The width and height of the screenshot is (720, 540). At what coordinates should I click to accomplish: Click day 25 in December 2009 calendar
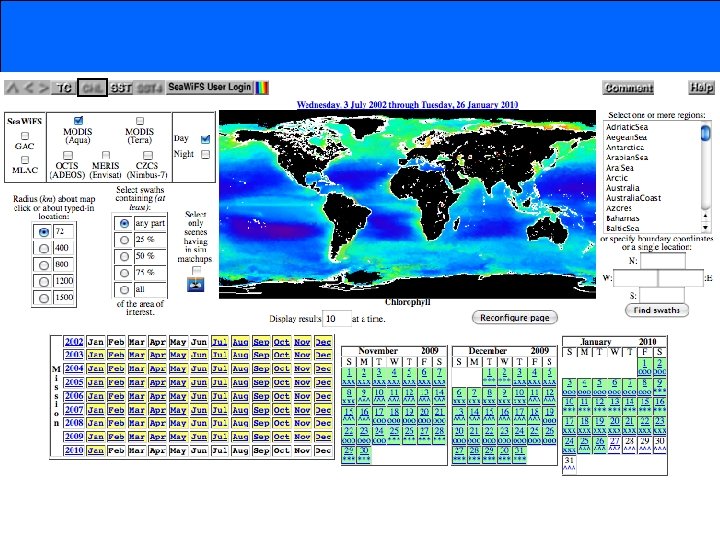534,435
